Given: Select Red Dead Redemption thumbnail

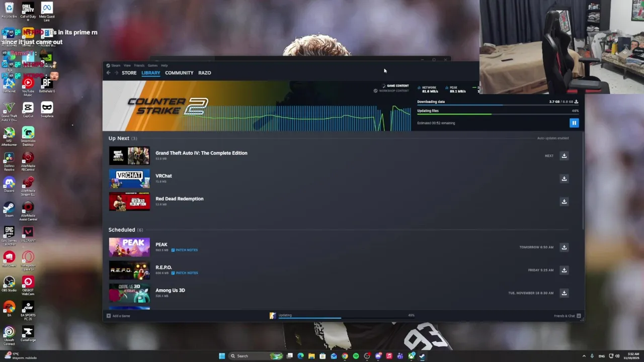Looking at the screenshot, I should tap(129, 202).
